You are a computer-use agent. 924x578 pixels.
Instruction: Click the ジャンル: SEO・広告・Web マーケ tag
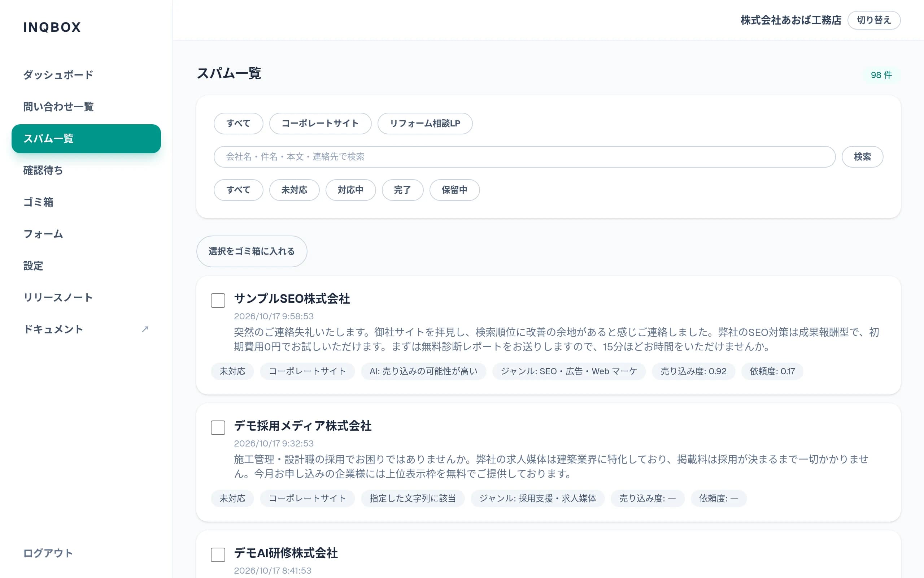569,371
